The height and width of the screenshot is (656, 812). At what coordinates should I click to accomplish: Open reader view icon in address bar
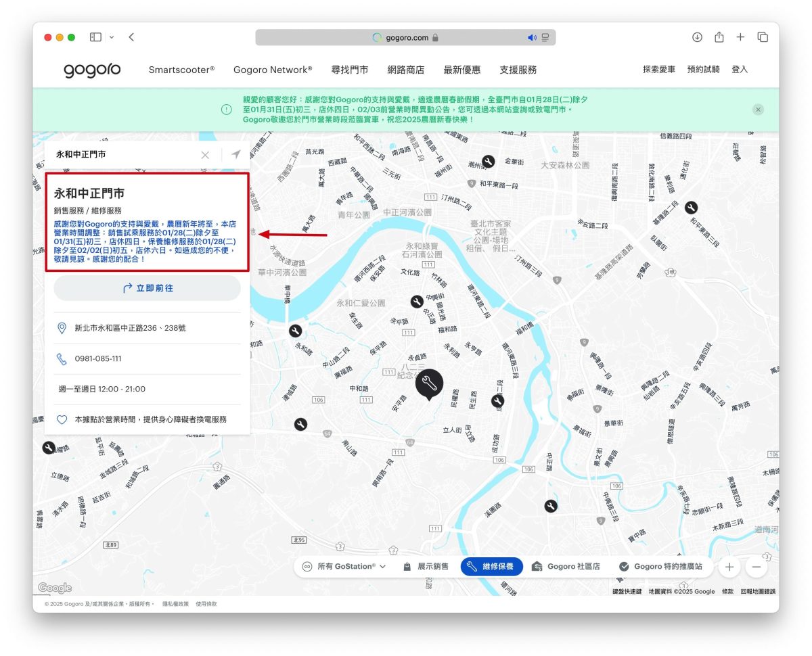pyautogui.click(x=545, y=37)
